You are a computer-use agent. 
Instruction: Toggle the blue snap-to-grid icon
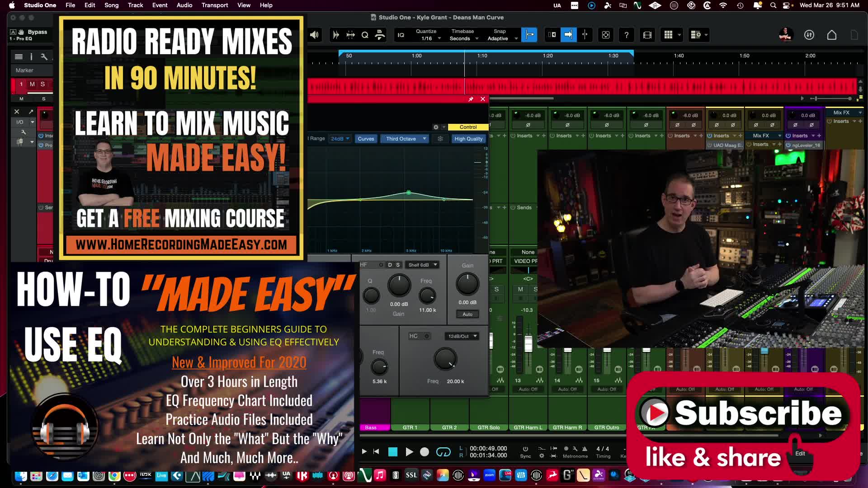529,35
